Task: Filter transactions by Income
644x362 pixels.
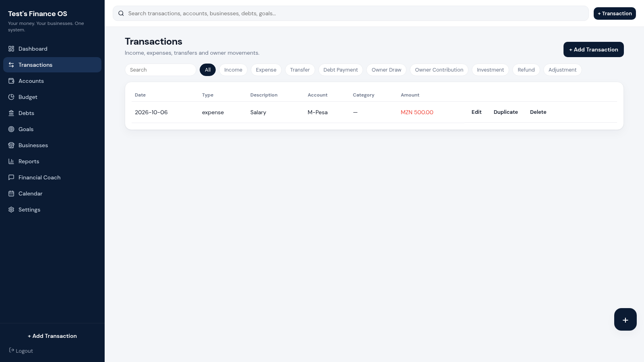Action: pos(233,70)
